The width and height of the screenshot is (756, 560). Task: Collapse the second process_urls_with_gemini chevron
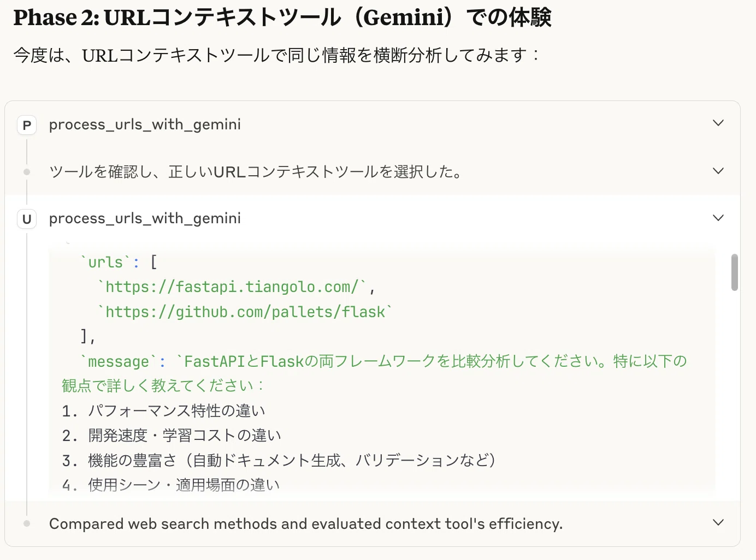[718, 218]
